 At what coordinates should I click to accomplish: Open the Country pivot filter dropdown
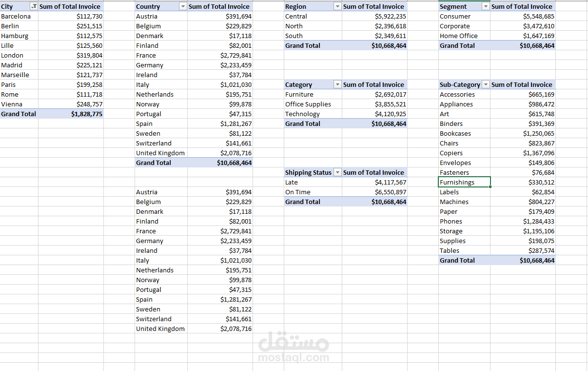(183, 6)
